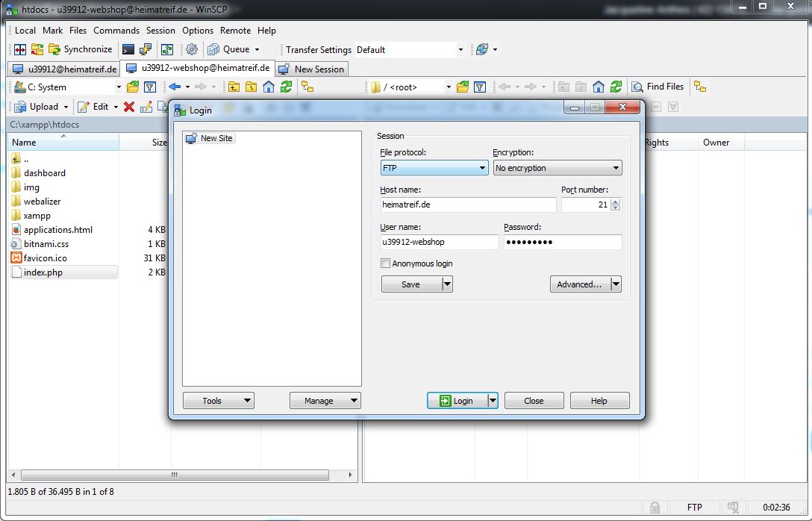The image size is (812, 521).
Task: Click the Password input field
Action: [563, 242]
